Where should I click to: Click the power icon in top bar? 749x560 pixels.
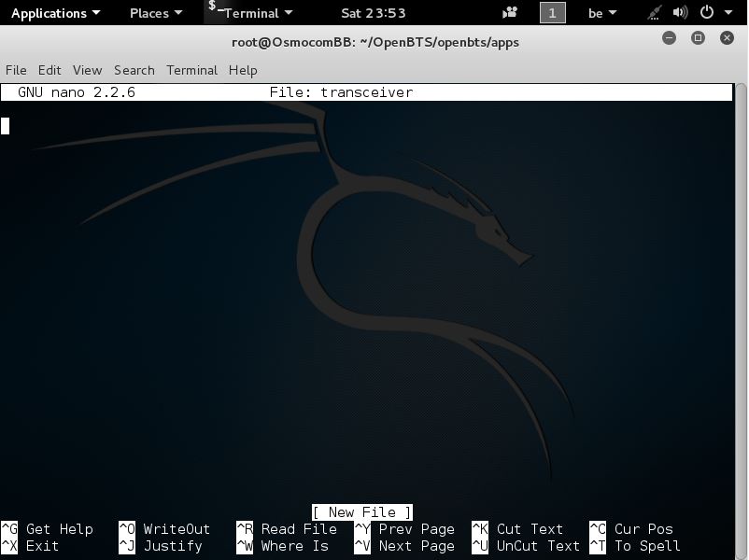tap(706, 12)
